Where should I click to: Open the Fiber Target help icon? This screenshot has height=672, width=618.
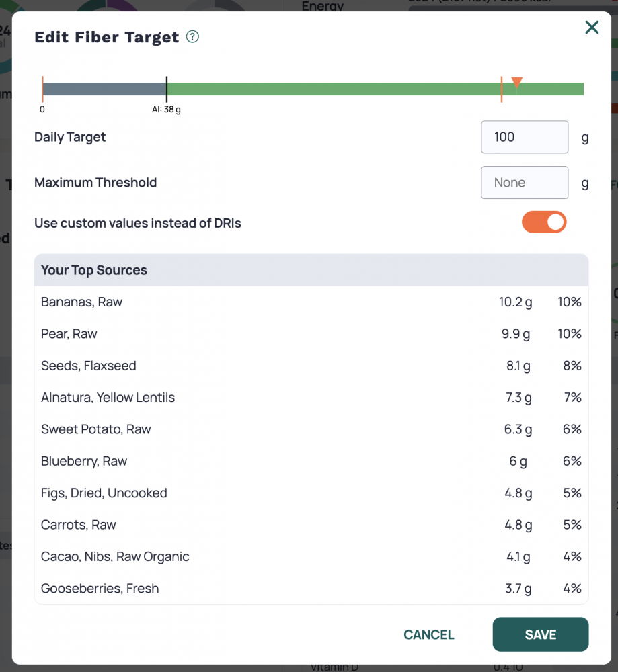pos(192,37)
